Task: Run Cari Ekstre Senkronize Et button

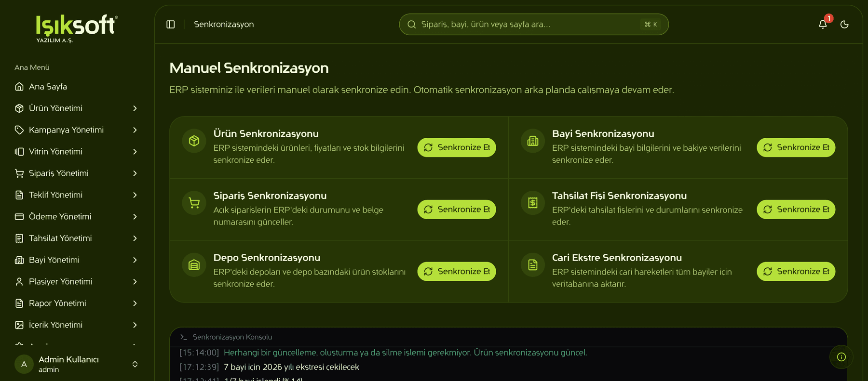Action: pos(796,272)
